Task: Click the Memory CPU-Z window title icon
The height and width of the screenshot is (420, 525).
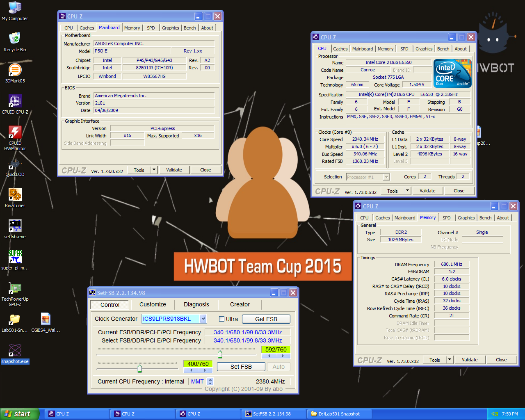Action: (x=358, y=206)
